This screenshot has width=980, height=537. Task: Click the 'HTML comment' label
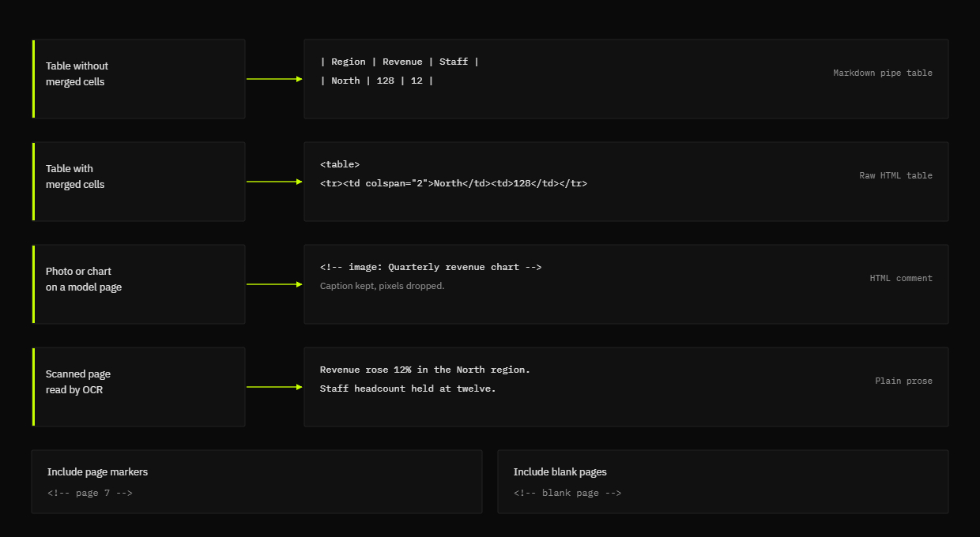click(901, 278)
